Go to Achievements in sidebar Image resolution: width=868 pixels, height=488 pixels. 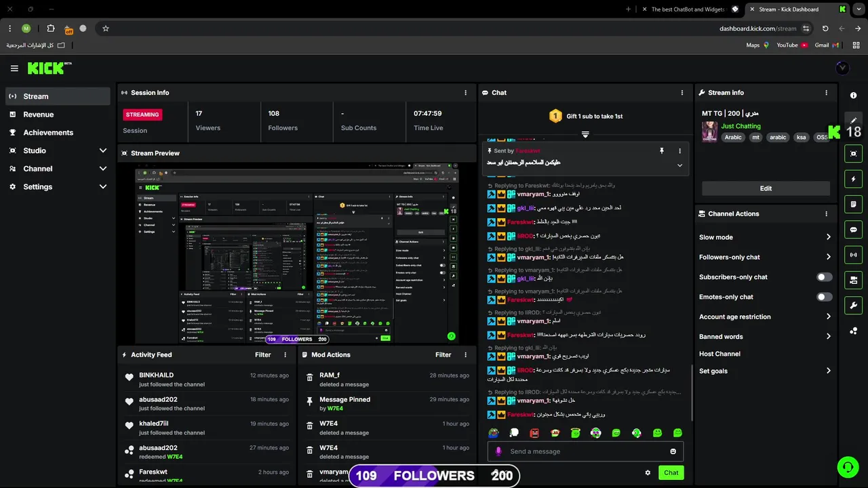tap(58, 133)
